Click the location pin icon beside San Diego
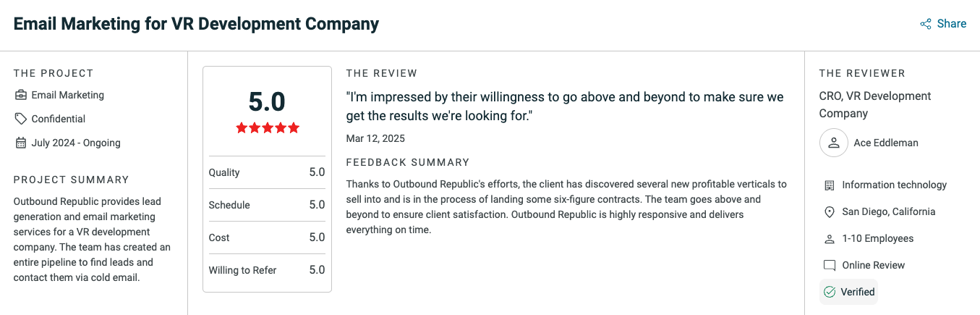The height and width of the screenshot is (315, 980). (x=830, y=212)
